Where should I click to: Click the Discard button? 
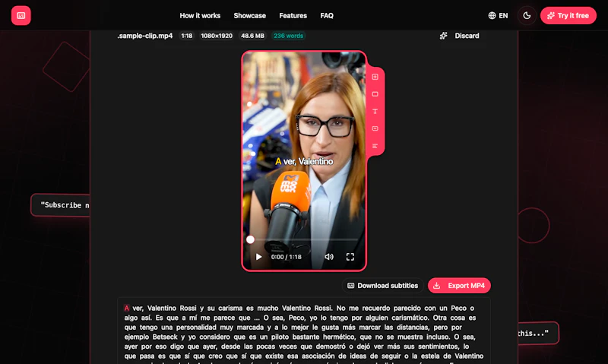point(467,36)
